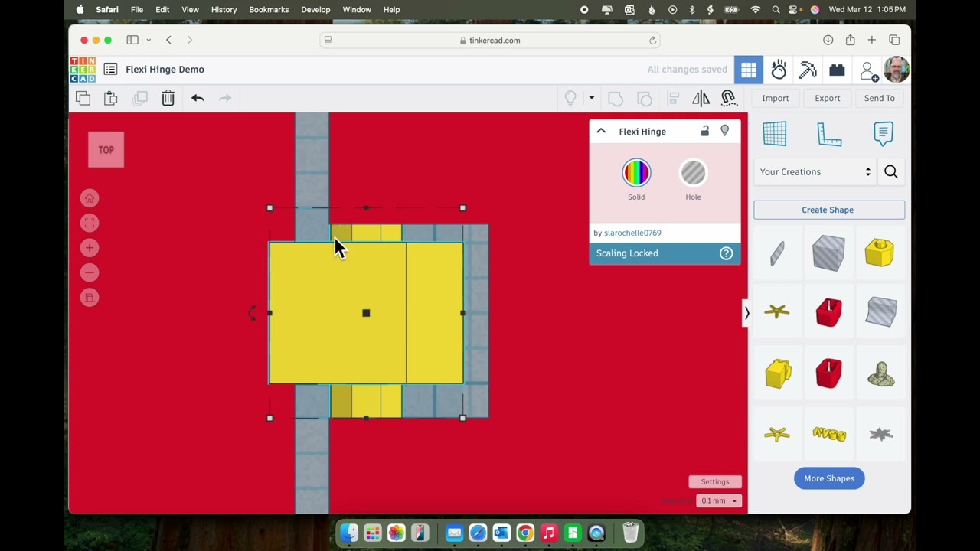Image resolution: width=980 pixels, height=551 pixels.
Task: Click the Export button
Action: click(x=827, y=98)
